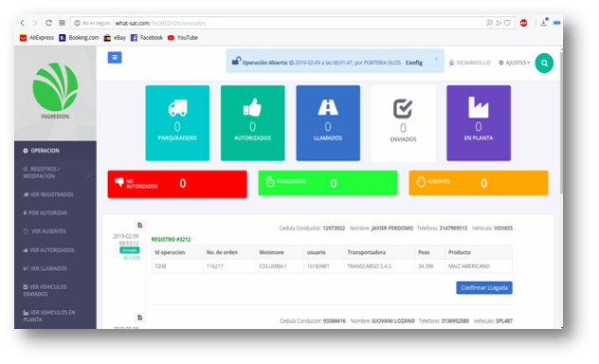599x364 pixels.
Task: Expand REGISTROS / MODIFICACIÓN sidebar menu
Action: pyautogui.click(x=55, y=173)
